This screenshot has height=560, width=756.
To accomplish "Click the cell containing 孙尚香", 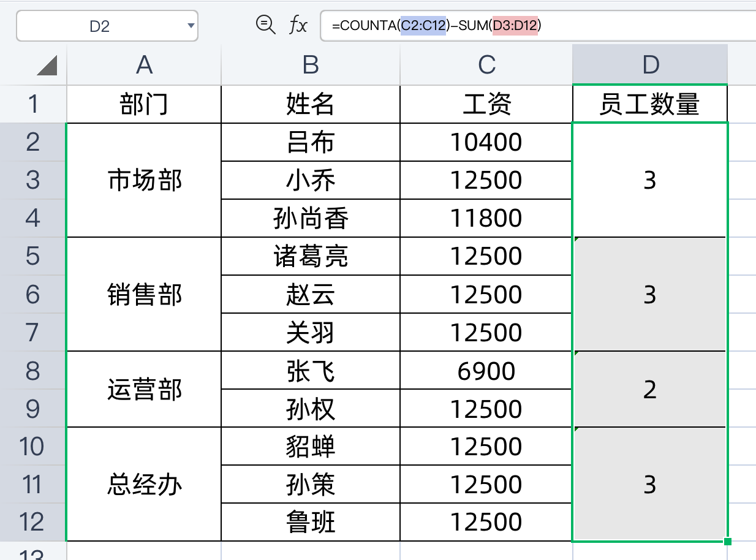I will click(311, 218).
